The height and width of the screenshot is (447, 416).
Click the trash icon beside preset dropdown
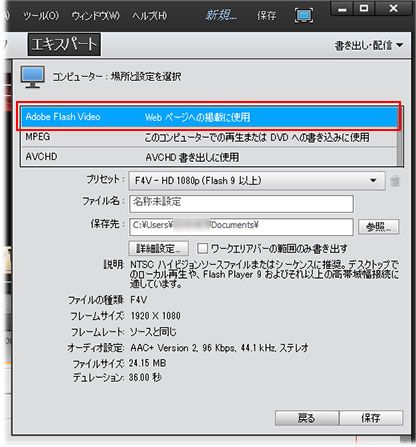395,181
